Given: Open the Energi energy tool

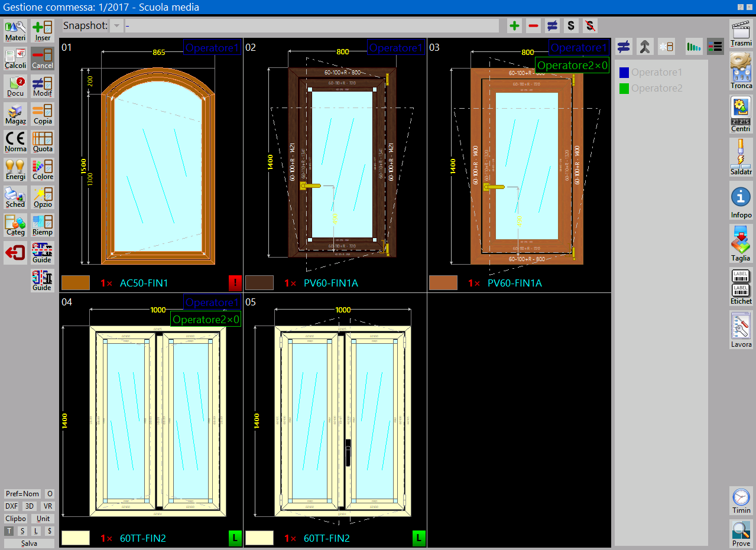Looking at the screenshot, I should [15, 170].
